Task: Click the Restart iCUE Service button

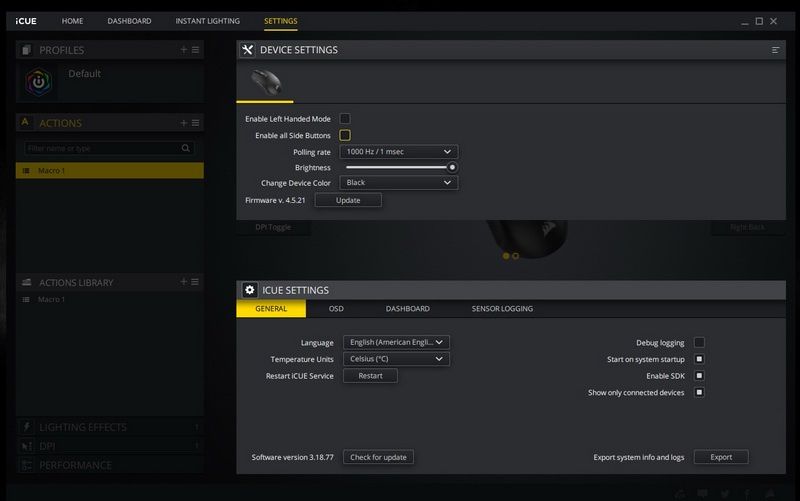Action: (x=370, y=375)
